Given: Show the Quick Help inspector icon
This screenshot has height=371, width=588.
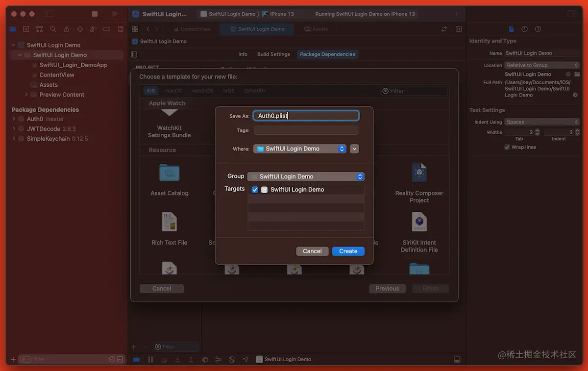Looking at the screenshot, I should [538, 29].
